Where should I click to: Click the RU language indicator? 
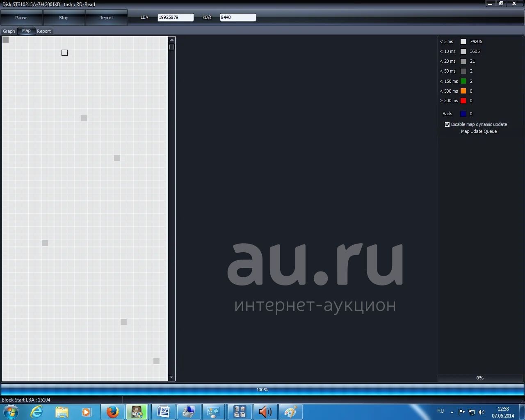click(441, 411)
